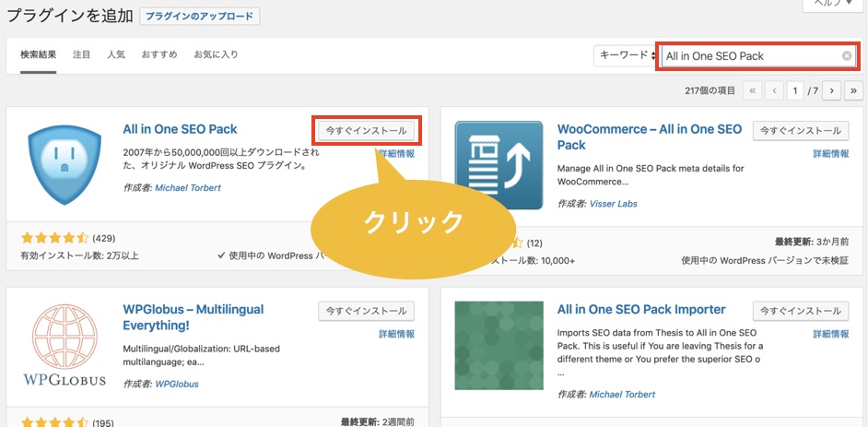Click the 有効インストール数: 2万以上 text

point(80,255)
